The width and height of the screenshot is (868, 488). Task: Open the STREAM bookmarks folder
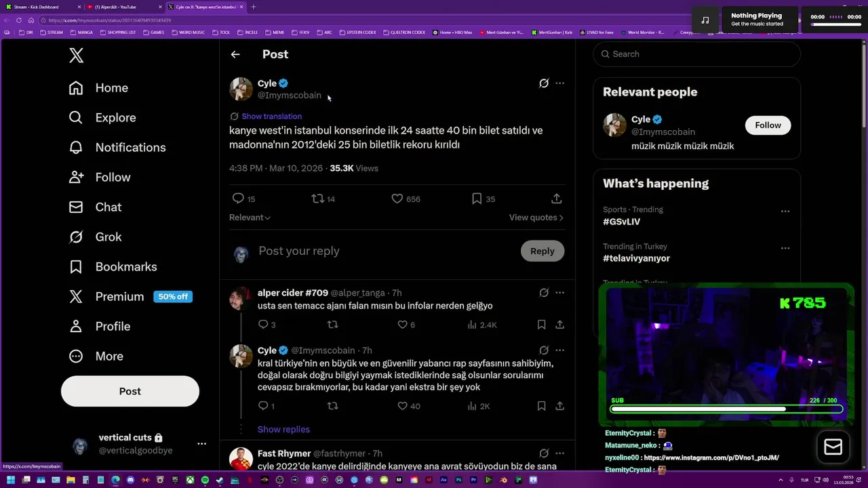tap(52, 32)
